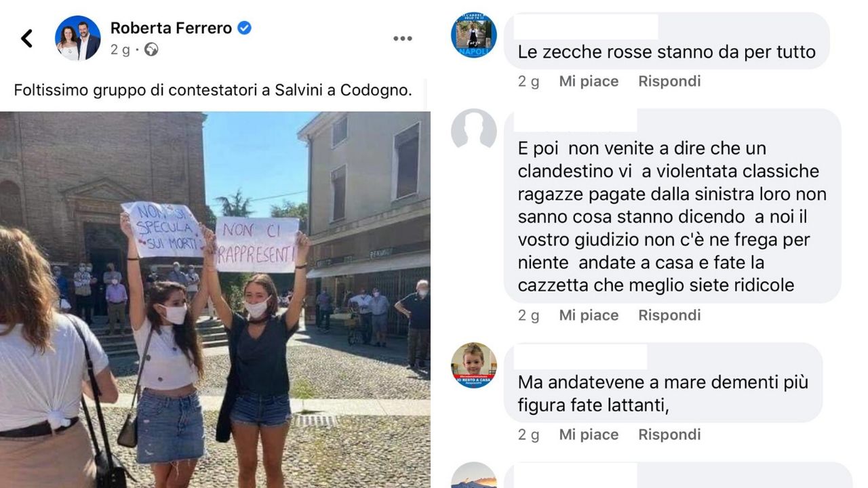The image size is (868, 488).
Task: Open the Roberta Ferrero page name link
Action: (171, 28)
